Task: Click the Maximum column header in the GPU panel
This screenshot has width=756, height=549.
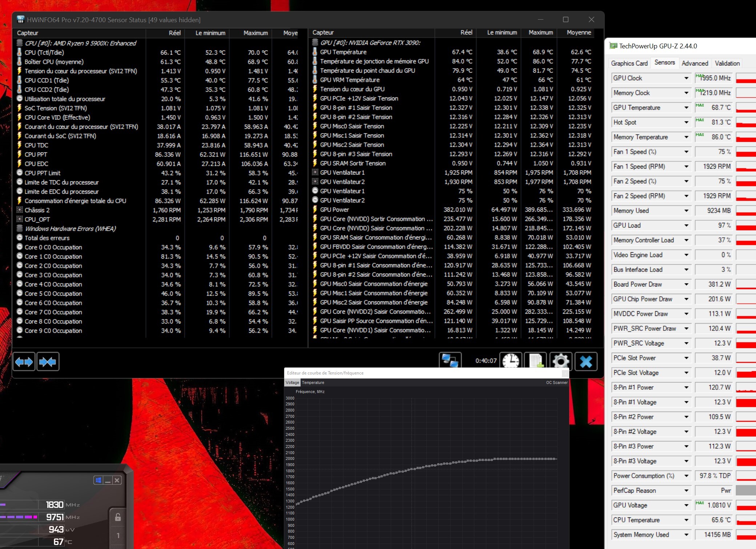Action: pos(540,32)
